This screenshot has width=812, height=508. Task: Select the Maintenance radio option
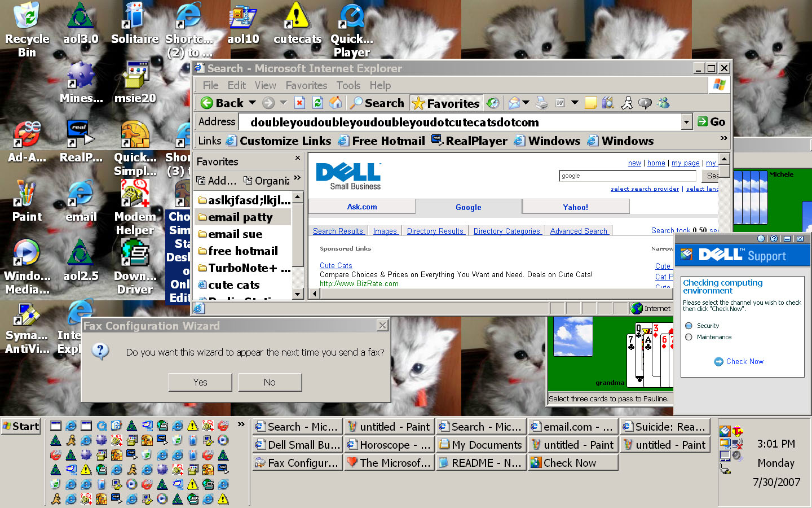(x=689, y=337)
